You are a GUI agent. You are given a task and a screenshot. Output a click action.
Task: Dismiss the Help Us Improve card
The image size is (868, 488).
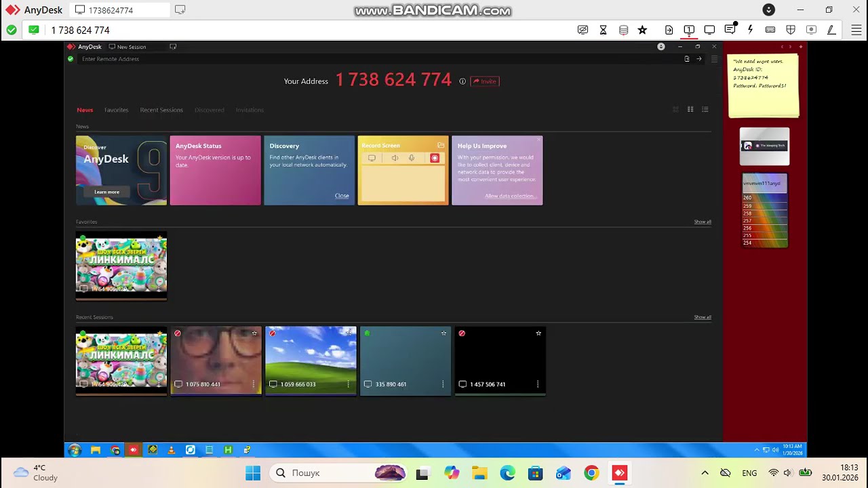(x=539, y=140)
